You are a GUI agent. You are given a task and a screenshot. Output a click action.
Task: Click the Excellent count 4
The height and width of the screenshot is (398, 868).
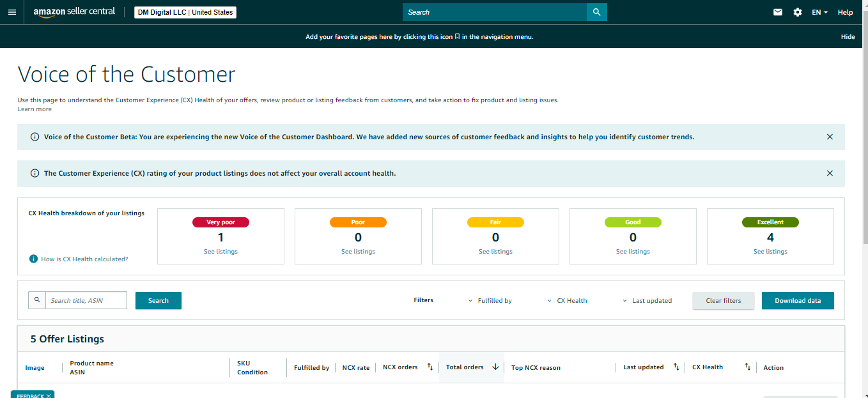point(770,238)
